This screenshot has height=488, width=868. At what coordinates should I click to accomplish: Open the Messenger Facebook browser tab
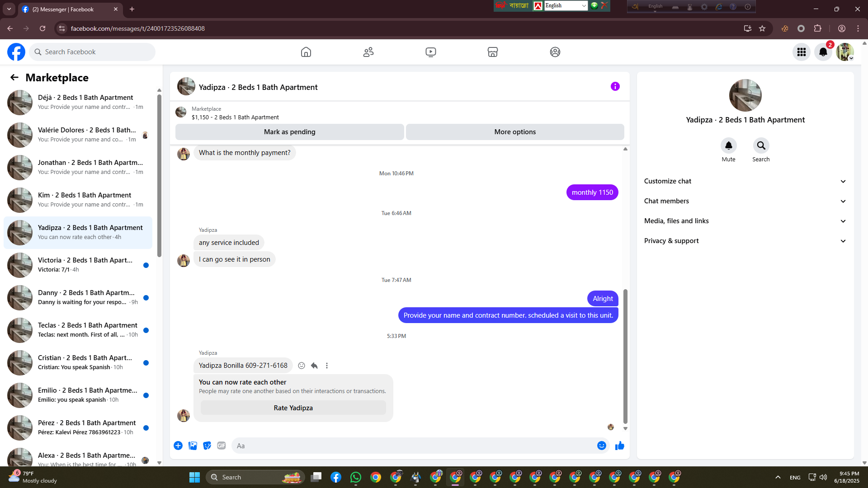tap(70, 9)
